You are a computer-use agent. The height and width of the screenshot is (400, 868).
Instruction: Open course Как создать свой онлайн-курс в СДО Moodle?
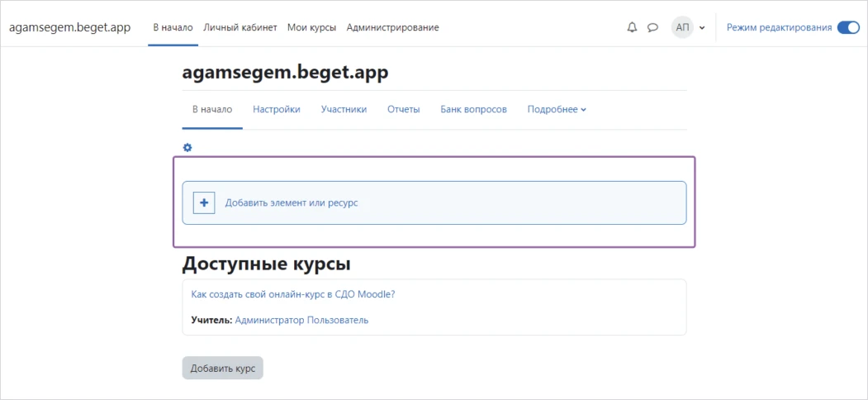coord(293,294)
